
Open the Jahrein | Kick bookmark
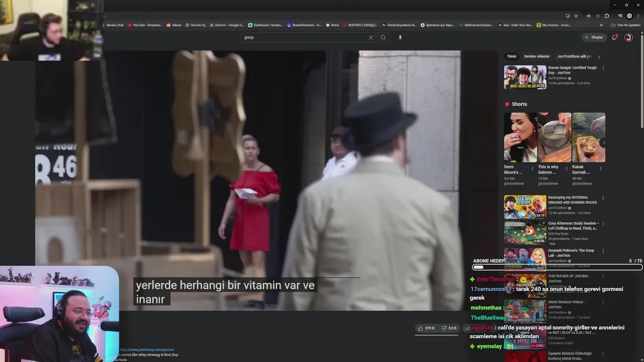(114, 25)
